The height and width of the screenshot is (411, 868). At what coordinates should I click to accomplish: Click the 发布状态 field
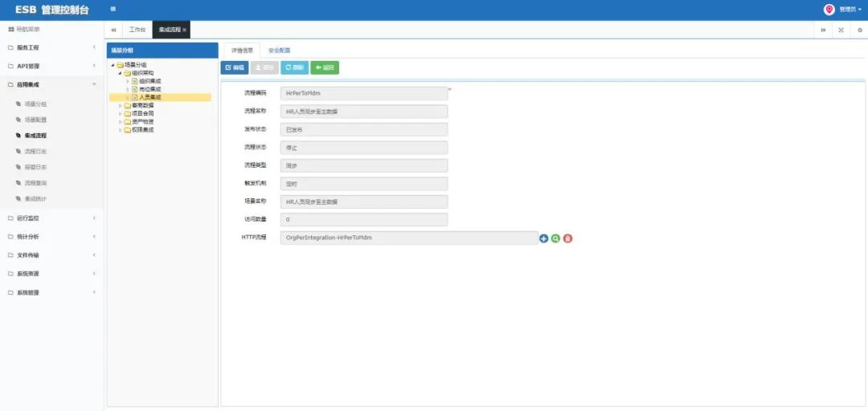(364, 129)
